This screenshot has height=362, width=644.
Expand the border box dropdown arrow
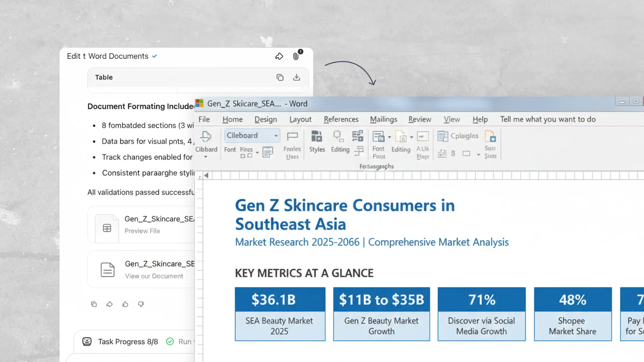[x=478, y=155]
